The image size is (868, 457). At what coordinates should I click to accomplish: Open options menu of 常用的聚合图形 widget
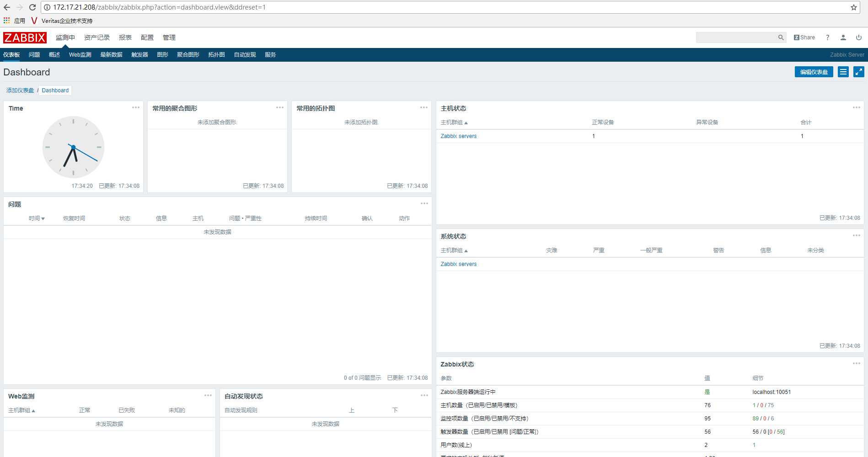280,107
